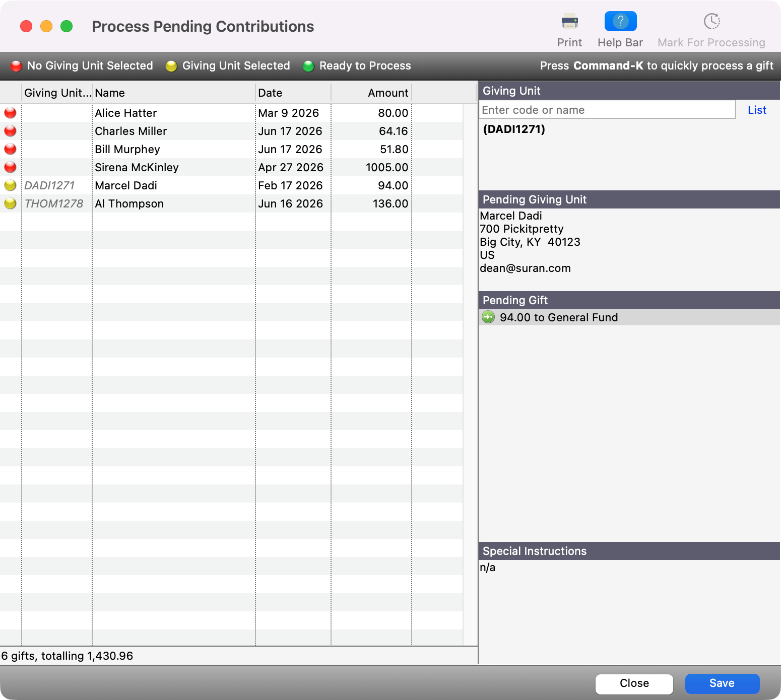Screen dimensions: 781x700
Task: Click red status ball for Bill Murphey
Action: [x=10, y=149]
